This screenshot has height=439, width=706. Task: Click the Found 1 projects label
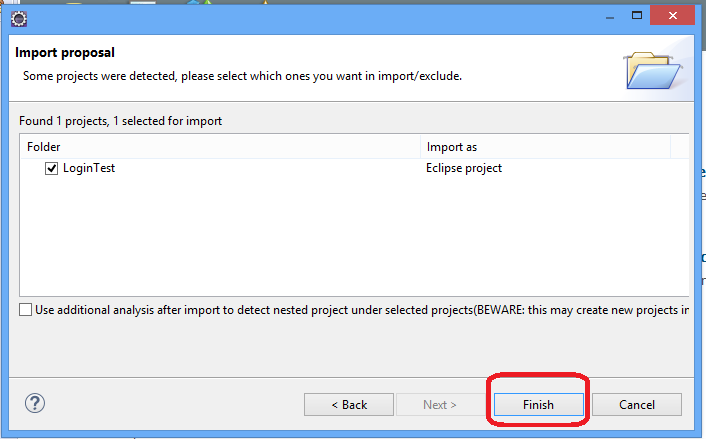120,121
